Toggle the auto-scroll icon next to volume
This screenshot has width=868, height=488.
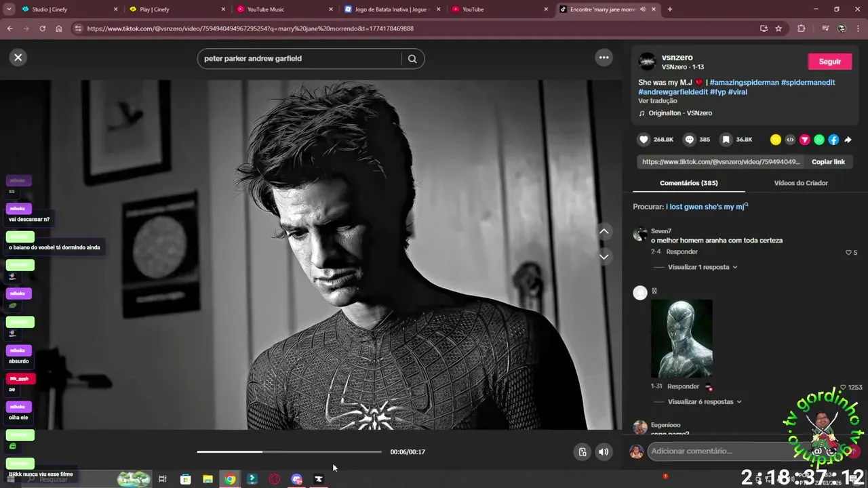pyautogui.click(x=582, y=452)
